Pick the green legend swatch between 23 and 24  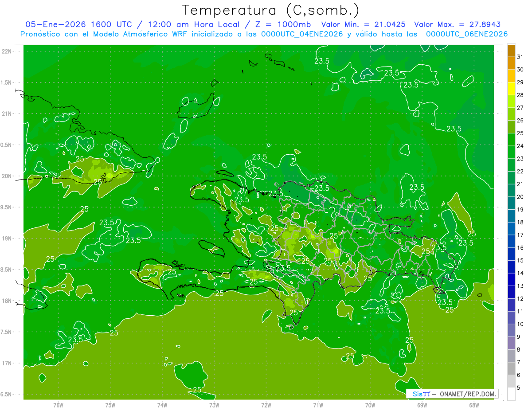click(511, 152)
